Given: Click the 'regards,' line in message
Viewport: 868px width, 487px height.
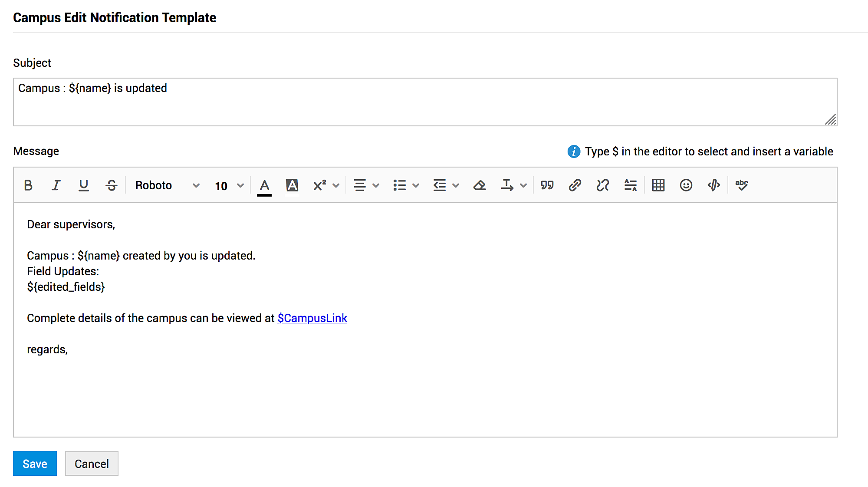Looking at the screenshot, I should 47,349.
